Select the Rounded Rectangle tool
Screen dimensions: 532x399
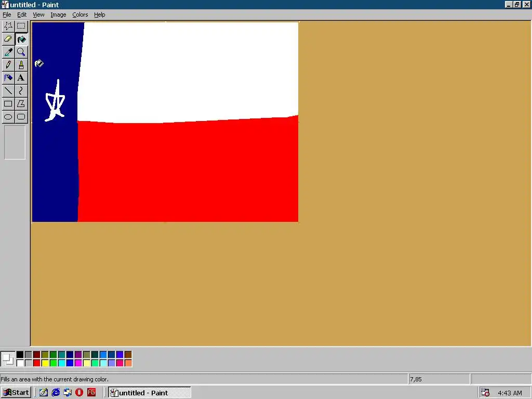pyautogui.click(x=21, y=117)
